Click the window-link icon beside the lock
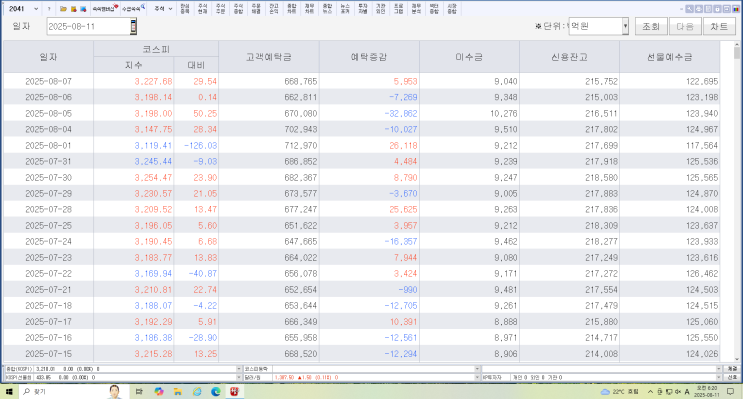This screenshot has width=743, height=399. [x=726, y=9]
